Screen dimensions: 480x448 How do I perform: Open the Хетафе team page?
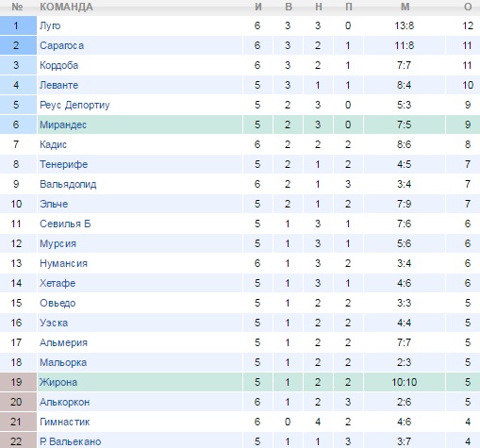pyautogui.click(x=58, y=283)
